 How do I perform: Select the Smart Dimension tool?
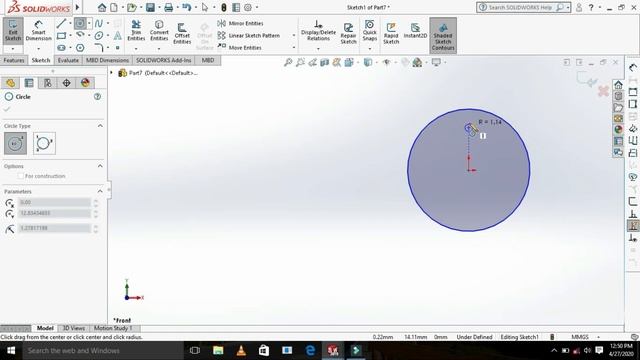[38, 30]
